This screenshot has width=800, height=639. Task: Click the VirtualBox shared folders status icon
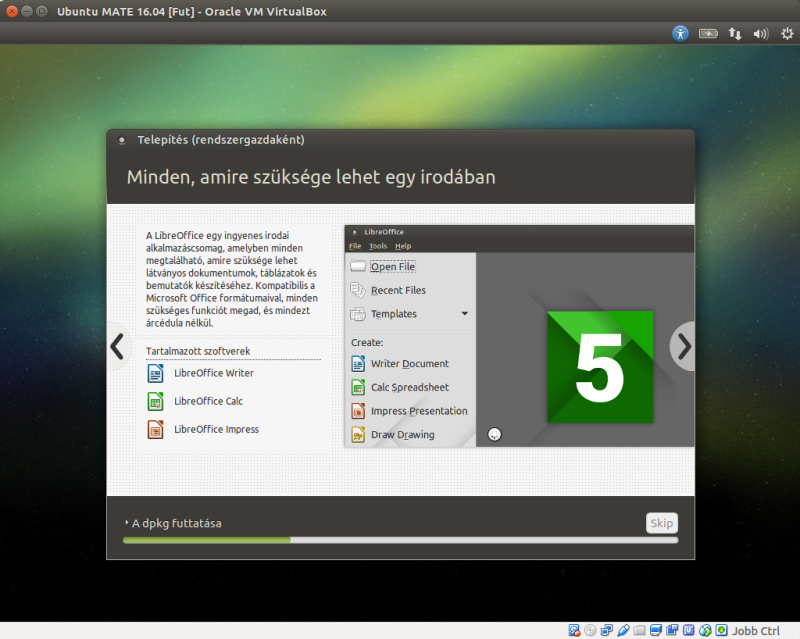pyautogui.click(x=639, y=631)
